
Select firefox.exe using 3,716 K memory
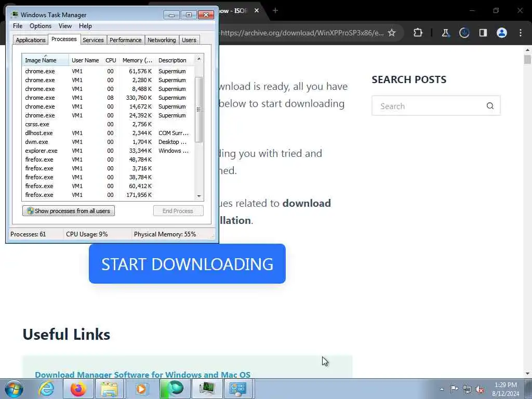(x=108, y=168)
